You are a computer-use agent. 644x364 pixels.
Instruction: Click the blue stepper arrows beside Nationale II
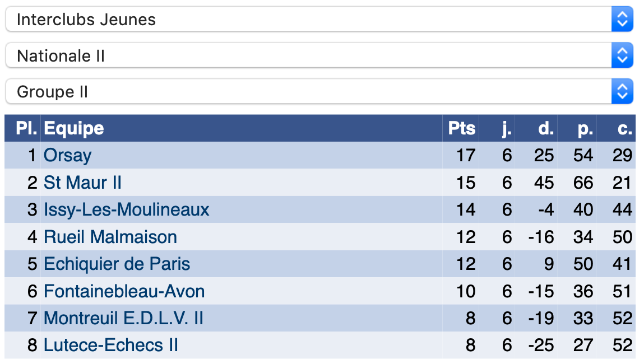(x=622, y=55)
